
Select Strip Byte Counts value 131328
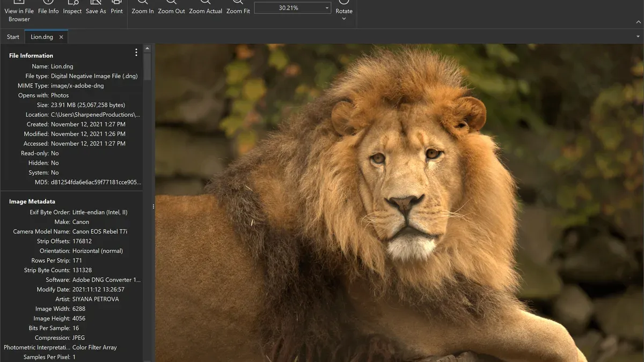tap(82, 270)
